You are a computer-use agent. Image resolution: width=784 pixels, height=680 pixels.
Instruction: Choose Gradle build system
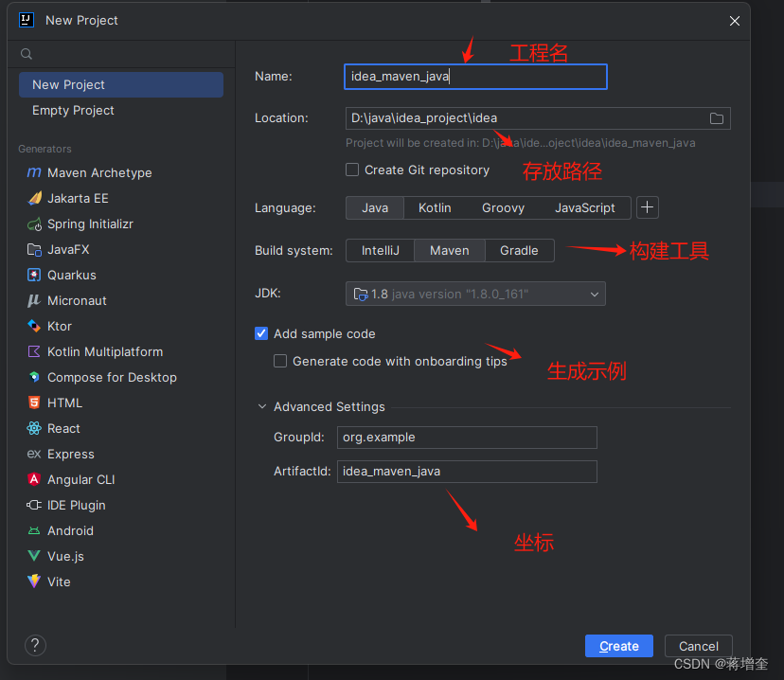[x=519, y=250]
